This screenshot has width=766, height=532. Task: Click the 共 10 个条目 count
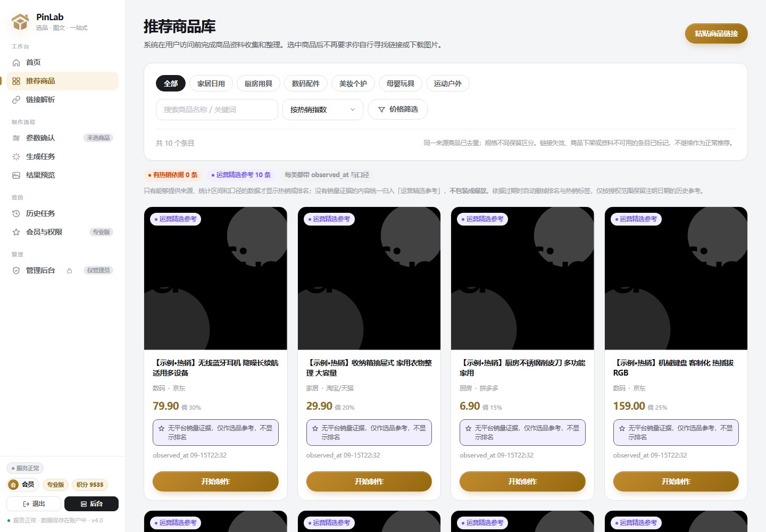[175, 143]
